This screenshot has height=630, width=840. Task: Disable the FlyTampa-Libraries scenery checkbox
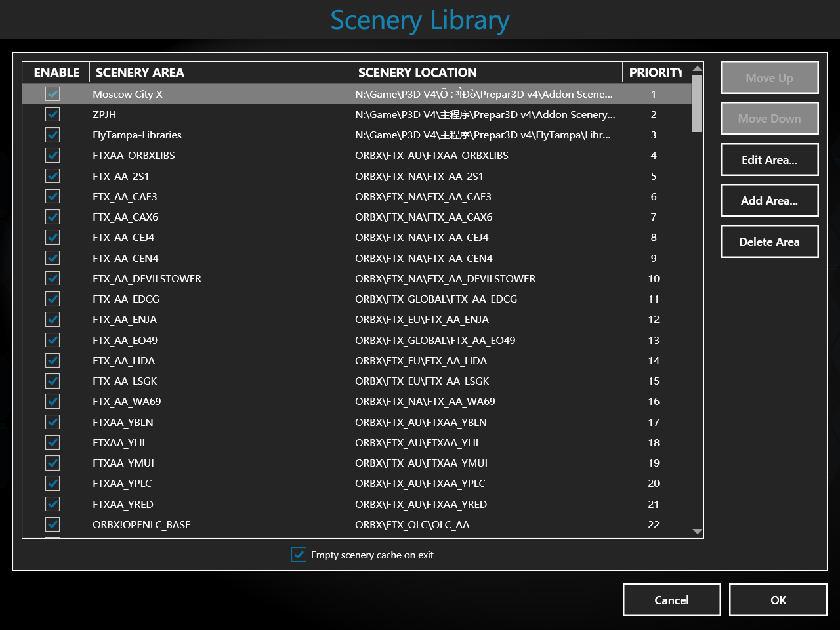[x=52, y=135]
